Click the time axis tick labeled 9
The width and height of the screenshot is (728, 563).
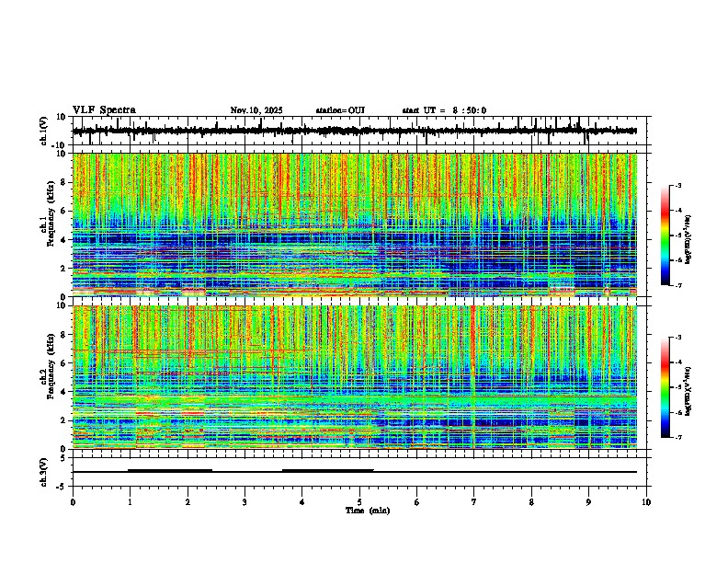(588, 502)
